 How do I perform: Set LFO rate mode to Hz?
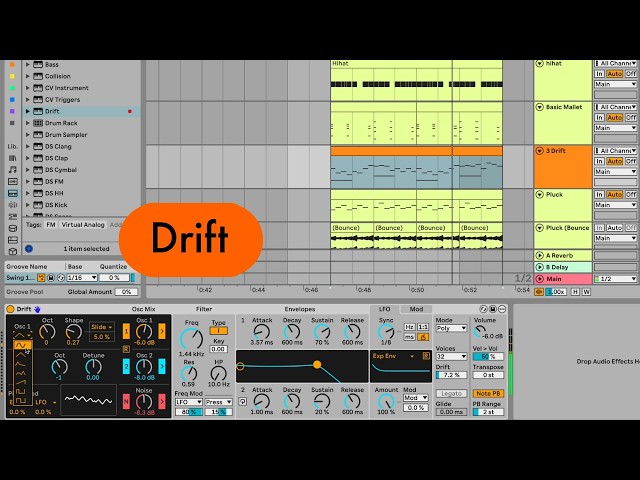pyautogui.click(x=409, y=327)
